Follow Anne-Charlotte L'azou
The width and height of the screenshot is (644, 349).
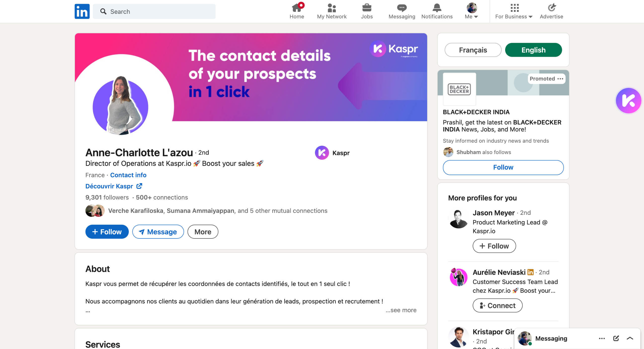[107, 232]
